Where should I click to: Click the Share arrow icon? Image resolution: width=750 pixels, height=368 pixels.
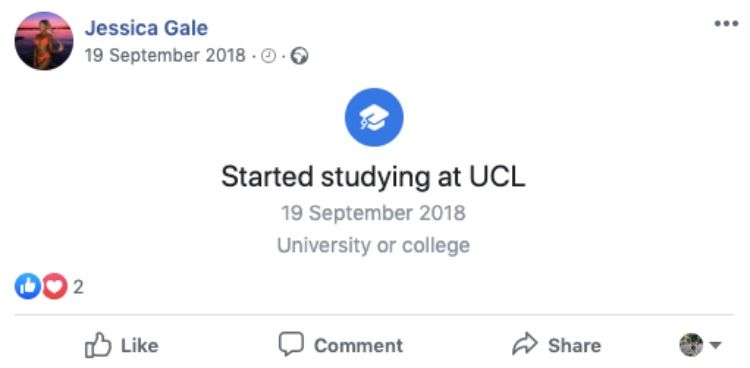point(525,344)
